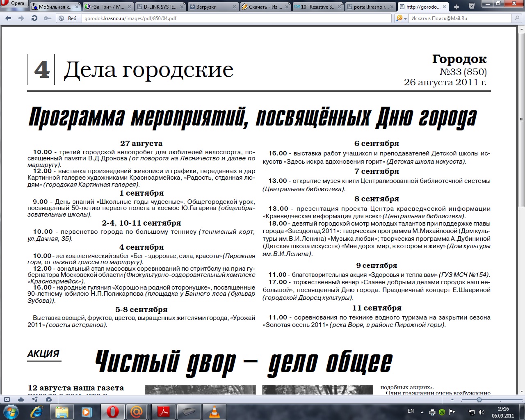The height and width of the screenshot is (420, 525).
Task: Click the search magnifier button
Action: [x=516, y=18]
